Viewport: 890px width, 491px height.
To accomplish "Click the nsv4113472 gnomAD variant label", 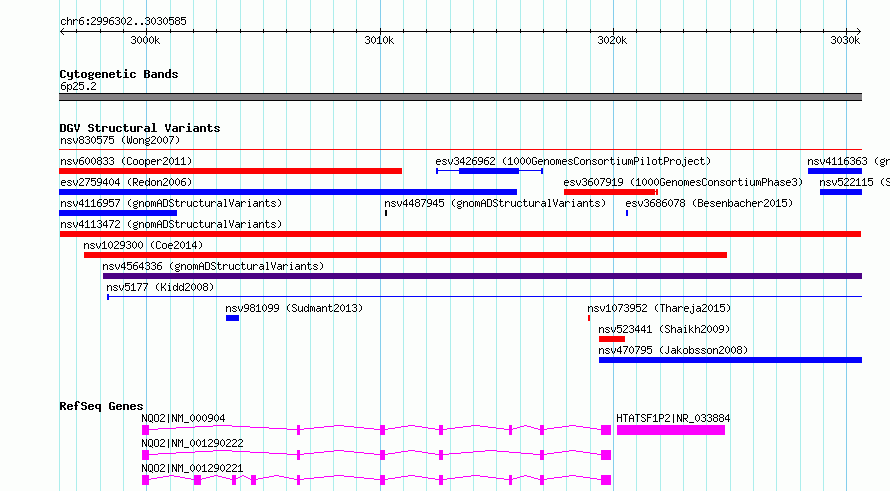I will [x=171, y=224].
